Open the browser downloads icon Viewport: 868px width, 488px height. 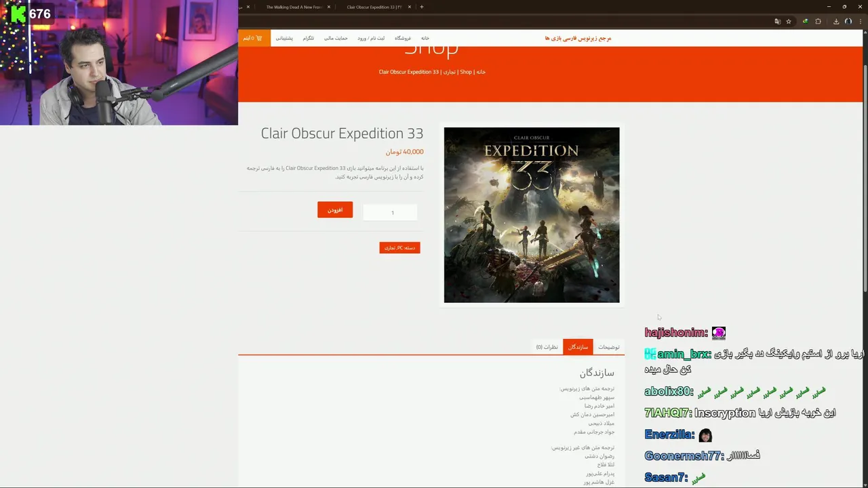coord(836,22)
